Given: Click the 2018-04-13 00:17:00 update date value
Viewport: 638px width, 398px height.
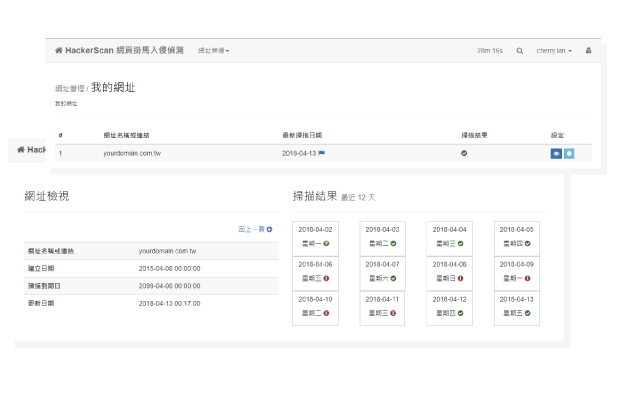Looking at the screenshot, I should [170, 304].
